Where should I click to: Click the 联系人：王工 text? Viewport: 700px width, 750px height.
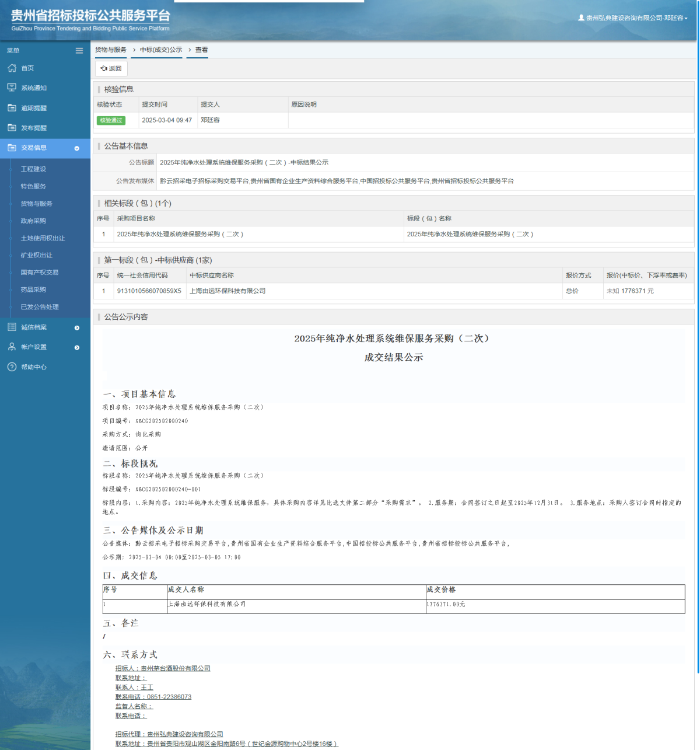134,688
